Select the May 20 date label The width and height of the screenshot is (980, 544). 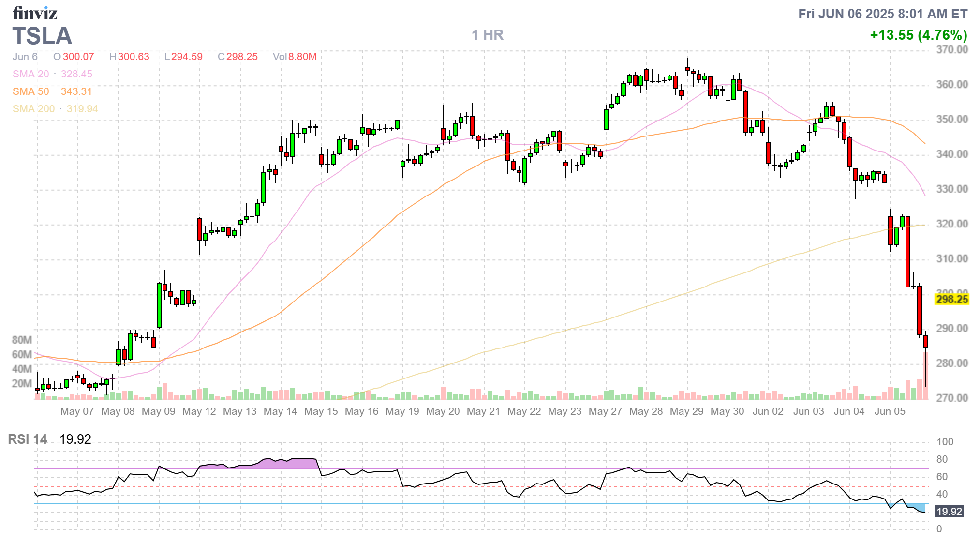443,411
